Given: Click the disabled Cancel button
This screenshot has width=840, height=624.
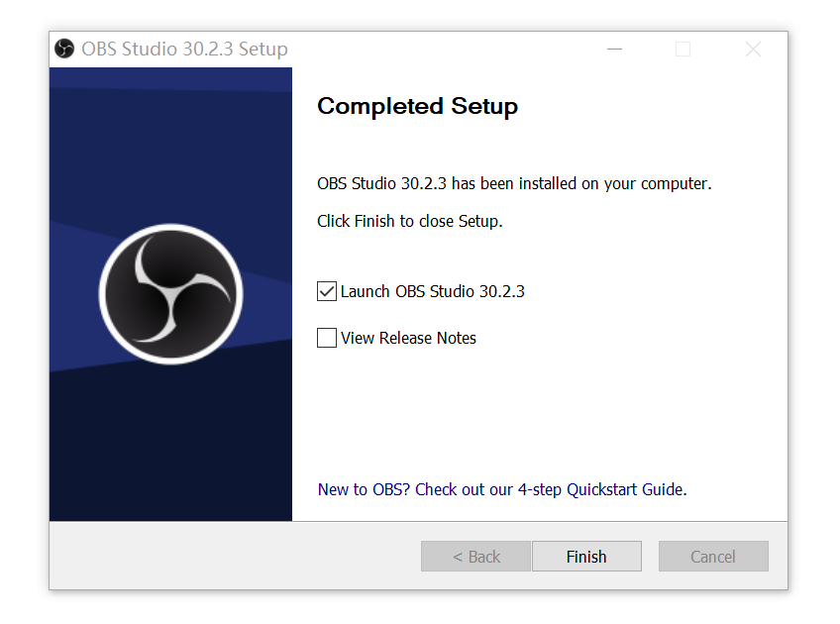Looking at the screenshot, I should 713,557.
